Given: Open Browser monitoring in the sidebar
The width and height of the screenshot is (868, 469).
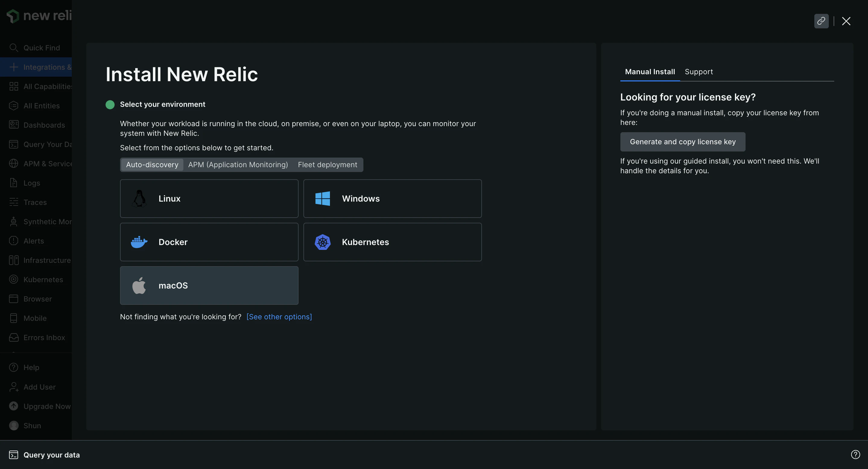Looking at the screenshot, I should (x=36, y=299).
